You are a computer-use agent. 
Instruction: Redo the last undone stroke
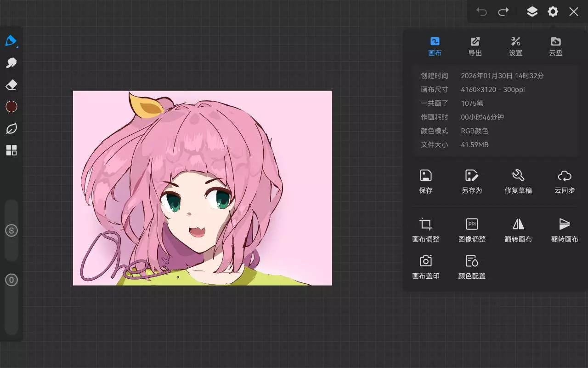tap(504, 12)
